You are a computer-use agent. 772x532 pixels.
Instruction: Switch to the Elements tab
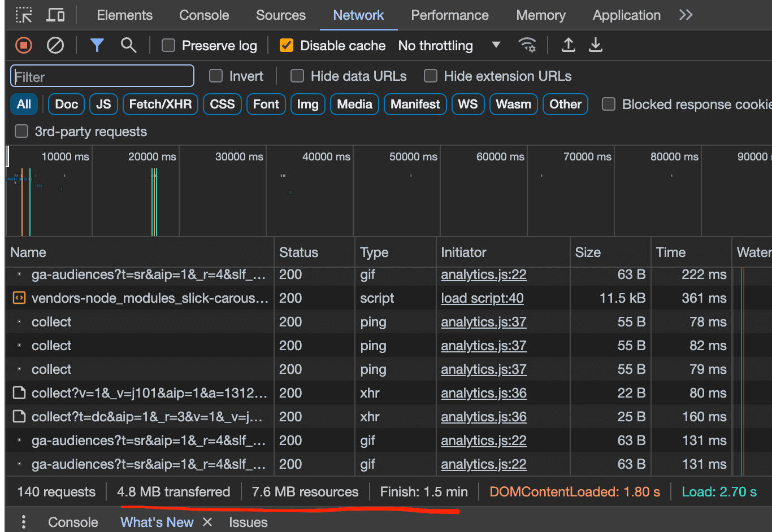click(x=124, y=15)
